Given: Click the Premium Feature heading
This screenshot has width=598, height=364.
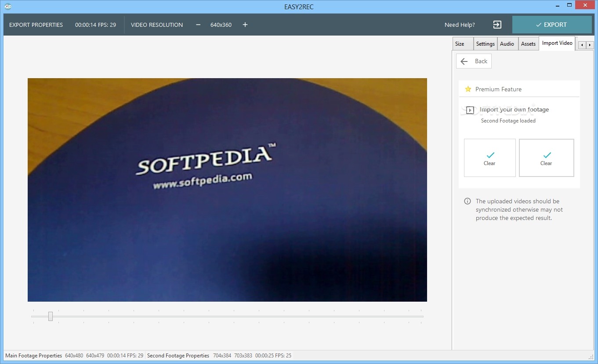Looking at the screenshot, I should point(498,89).
